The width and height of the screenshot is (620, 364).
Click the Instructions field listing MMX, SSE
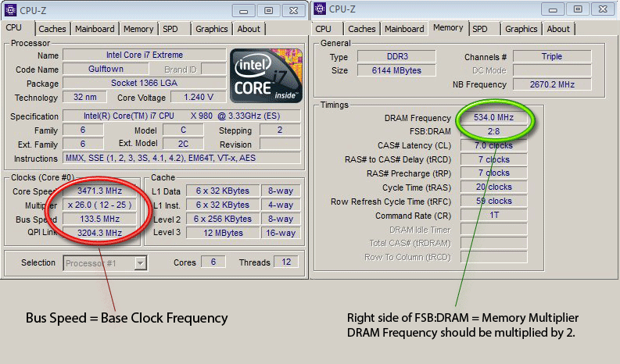point(181,158)
